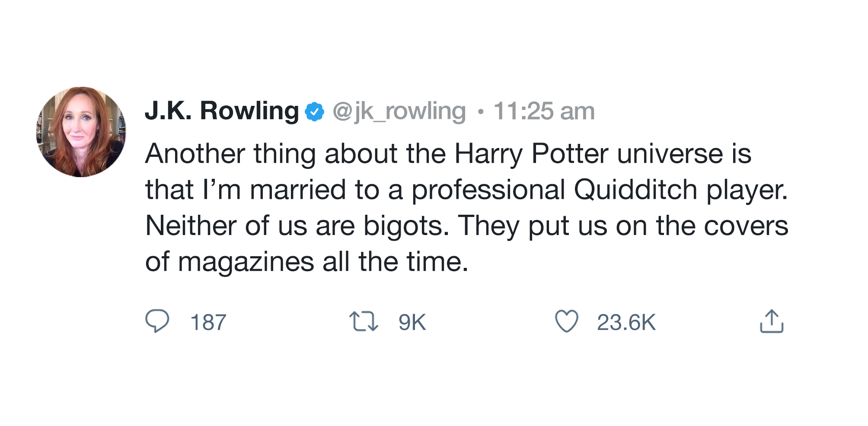Click the 9K retweets count
868x426 pixels.
point(412,322)
